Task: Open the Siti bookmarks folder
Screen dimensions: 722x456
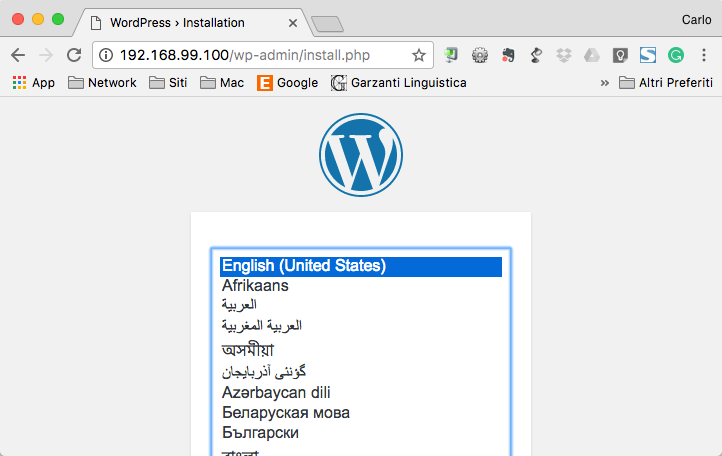Action: [x=168, y=83]
